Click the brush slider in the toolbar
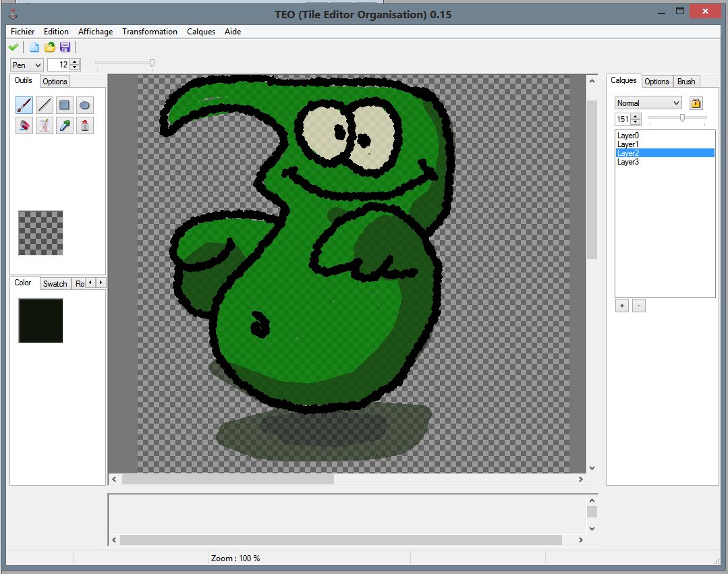The height and width of the screenshot is (574, 728). click(x=152, y=63)
